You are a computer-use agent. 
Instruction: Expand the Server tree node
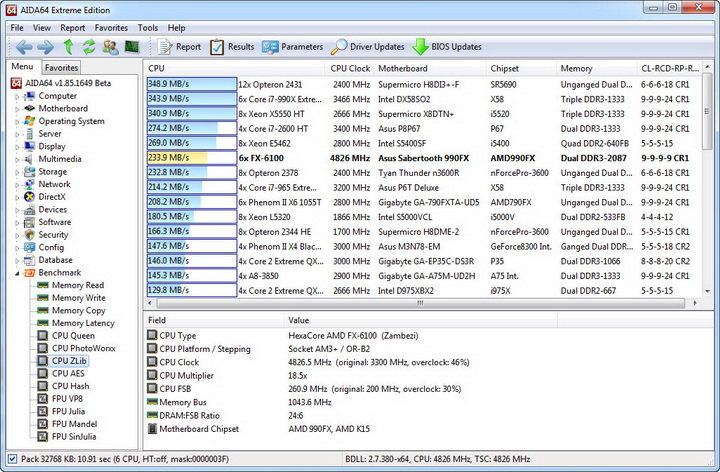(17, 134)
